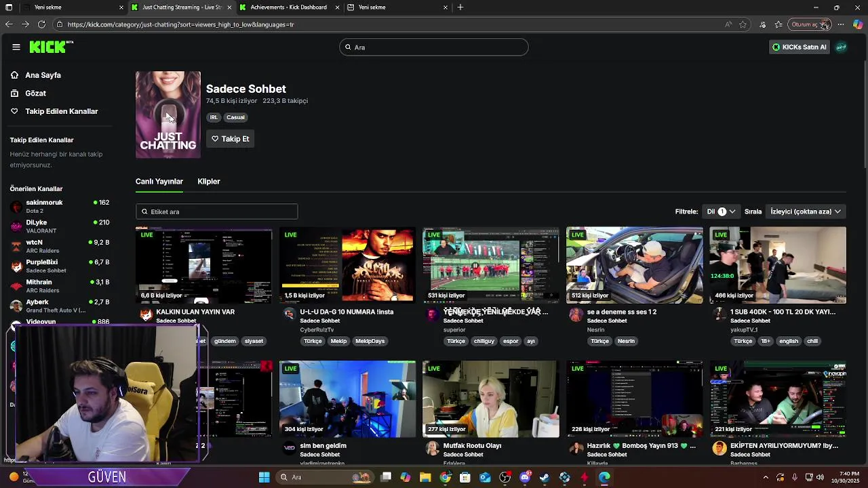
Task: Switch to Klipler tab
Action: (209, 182)
